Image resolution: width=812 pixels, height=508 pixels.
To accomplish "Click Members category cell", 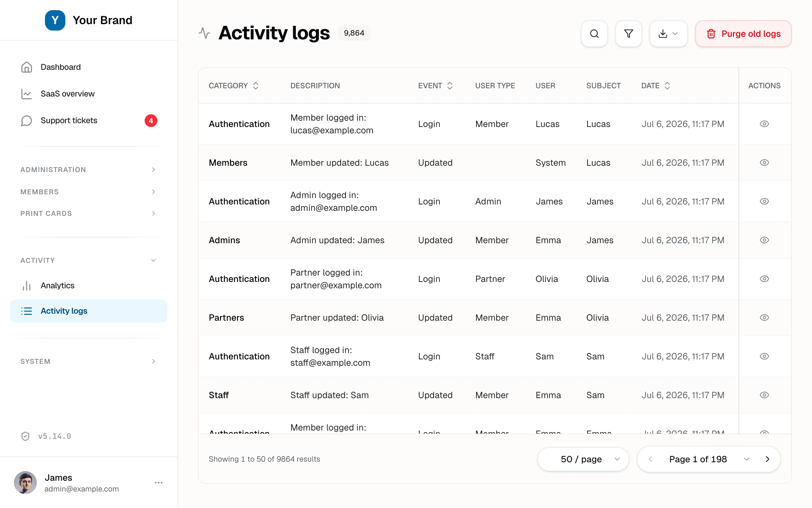I will tap(228, 163).
